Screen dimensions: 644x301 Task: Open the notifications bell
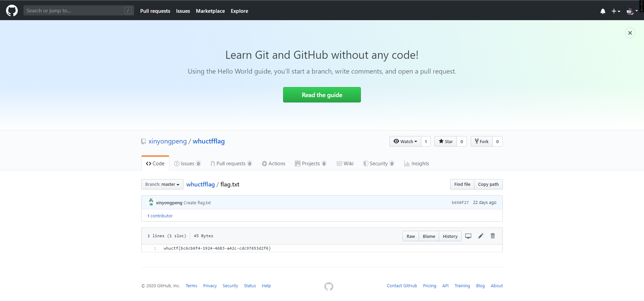click(x=603, y=11)
